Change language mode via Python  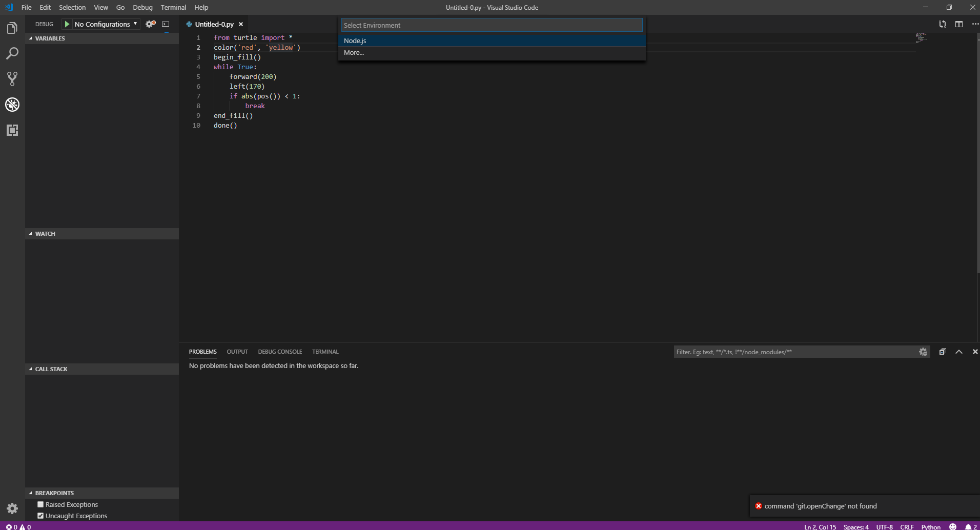[x=931, y=526]
